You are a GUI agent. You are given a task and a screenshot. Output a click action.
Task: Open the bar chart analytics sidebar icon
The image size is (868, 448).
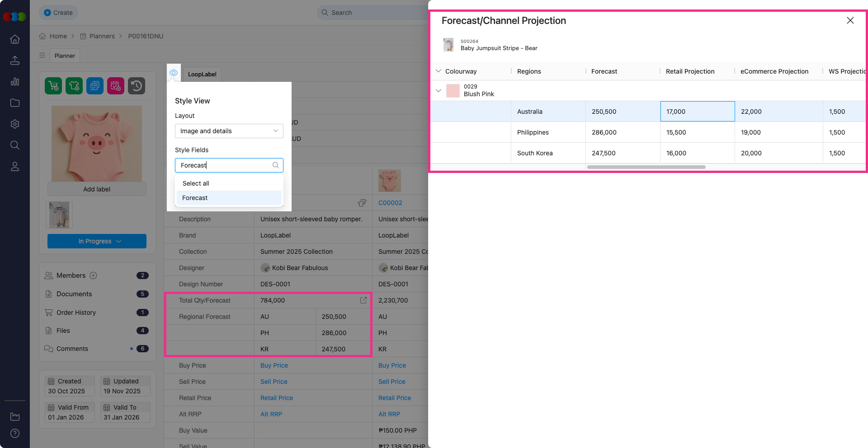point(15,82)
